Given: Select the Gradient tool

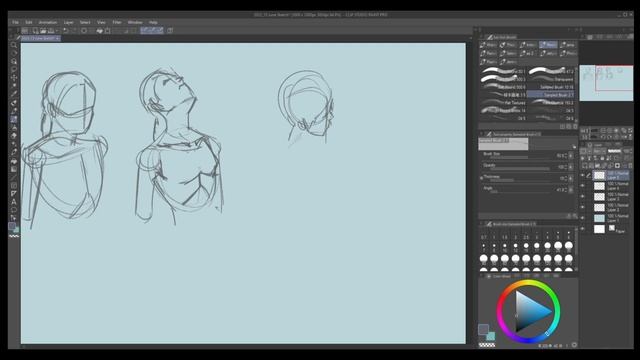Looking at the screenshot, I should coord(13,169).
